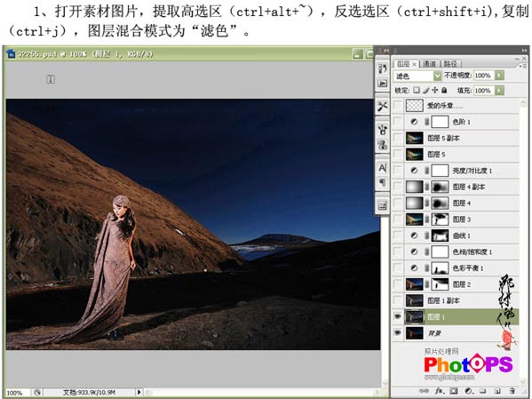The image size is (532, 399).
Task: Hide the 图层 1 layer eye
Action: [398, 317]
